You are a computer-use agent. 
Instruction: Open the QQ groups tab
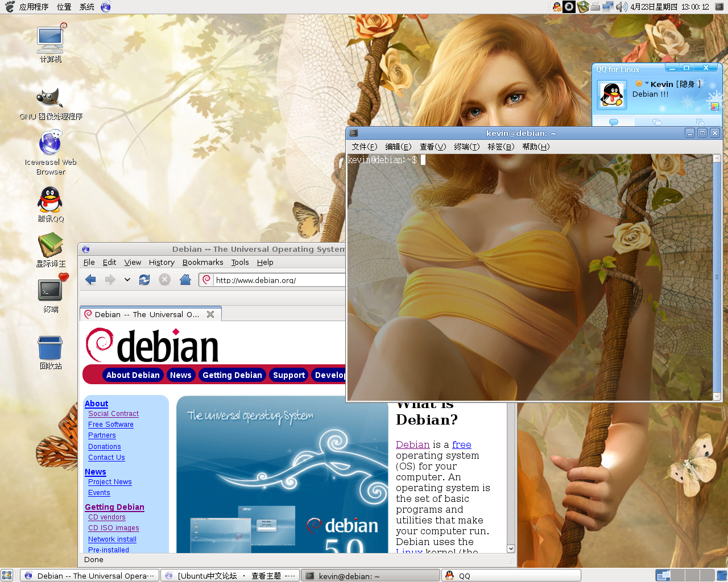pyautogui.click(x=657, y=122)
